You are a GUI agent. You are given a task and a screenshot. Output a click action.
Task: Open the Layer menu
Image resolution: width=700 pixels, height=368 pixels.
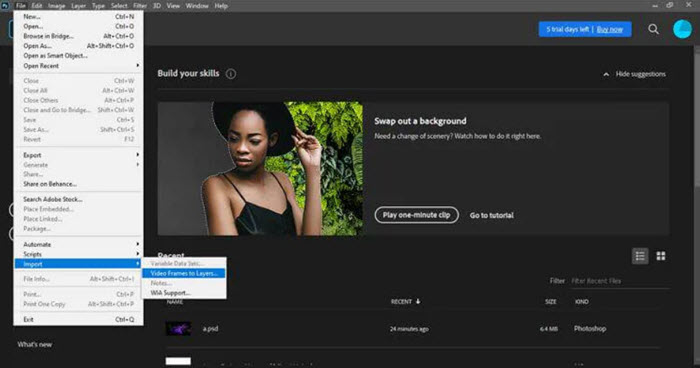click(x=79, y=6)
